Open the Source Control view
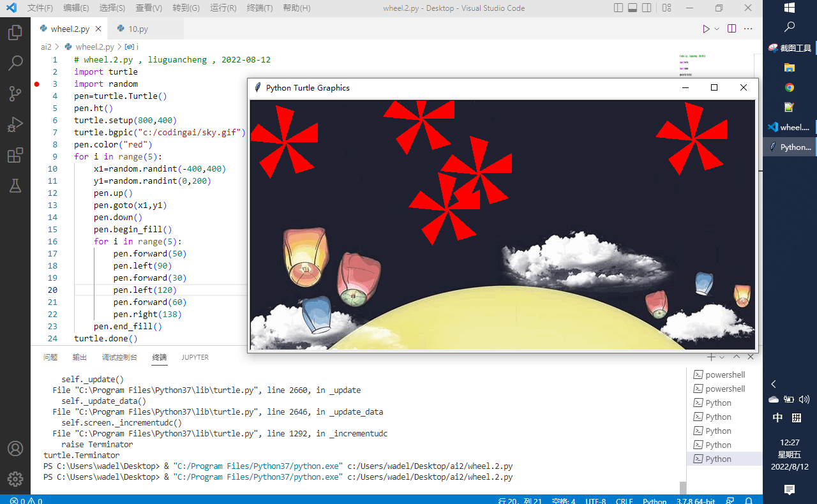Viewport: 817px width, 504px height. pos(15,94)
